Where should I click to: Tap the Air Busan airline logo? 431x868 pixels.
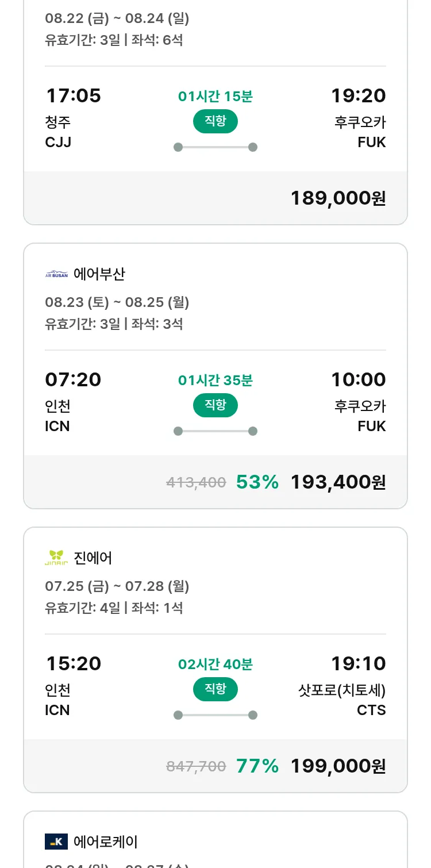coord(56,275)
